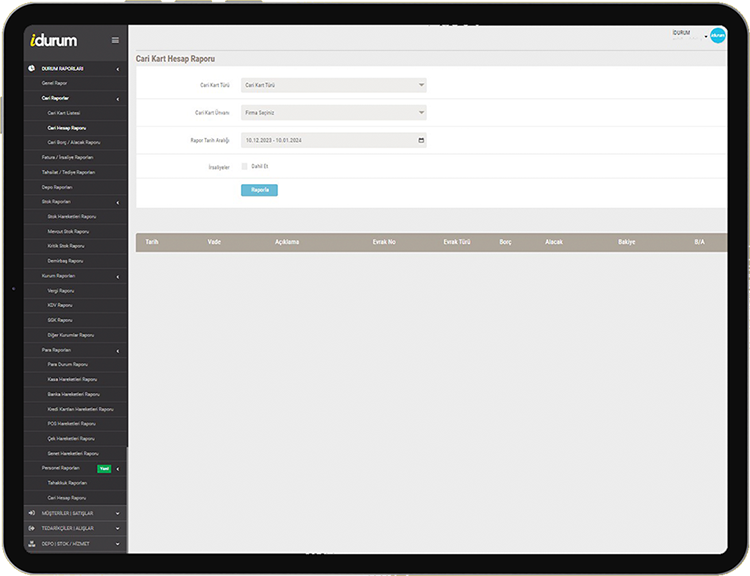Open Diğer Kurumlar Raporu
Viewport: 750px width, 576px height.
pos(71,335)
